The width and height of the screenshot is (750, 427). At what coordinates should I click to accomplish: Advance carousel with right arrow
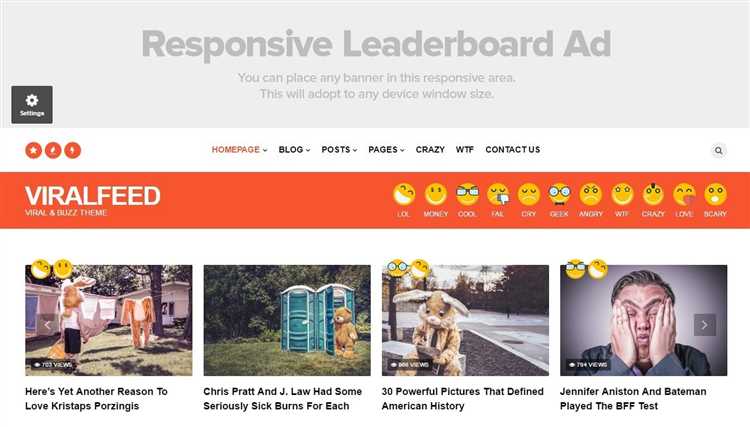coord(705,325)
